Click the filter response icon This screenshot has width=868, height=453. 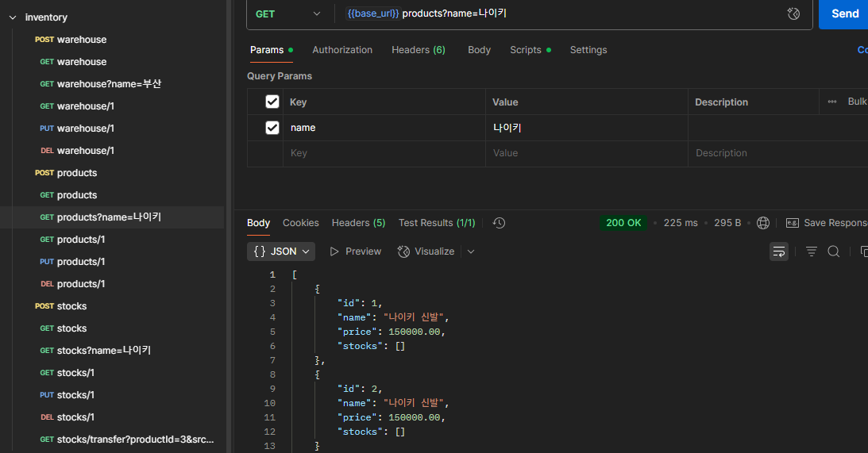pyautogui.click(x=812, y=251)
